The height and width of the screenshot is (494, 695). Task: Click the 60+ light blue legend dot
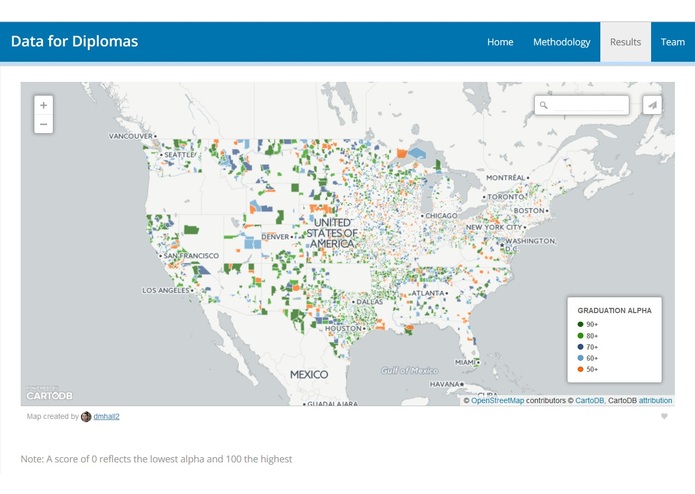point(580,358)
